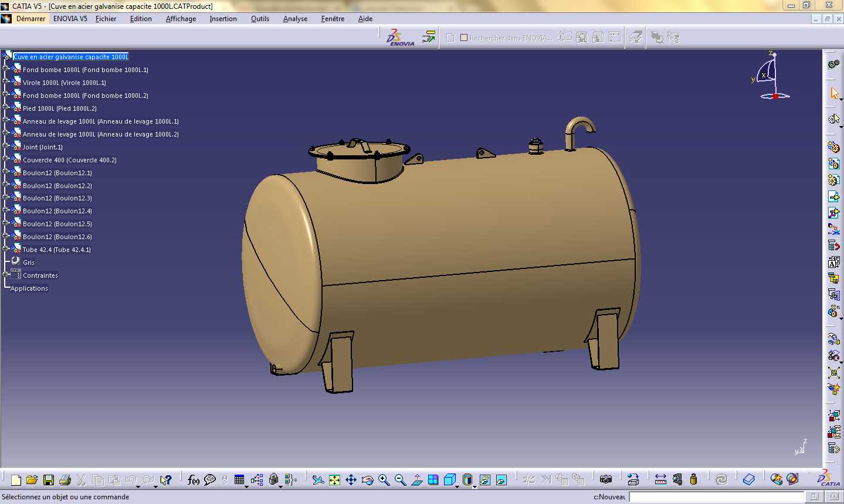Image resolution: width=844 pixels, height=504 pixels.
Task: Open the Design Table icon
Action: [239, 480]
